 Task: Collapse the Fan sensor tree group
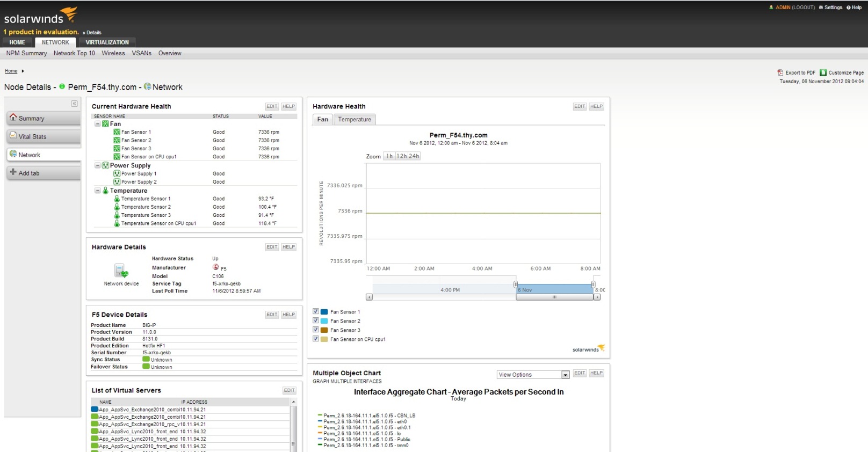point(97,124)
